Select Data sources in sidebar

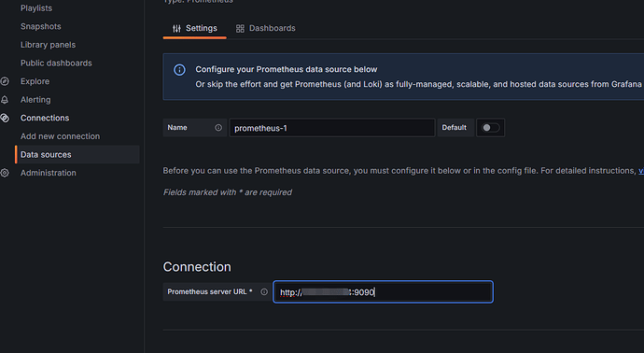(x=77, y=154)
